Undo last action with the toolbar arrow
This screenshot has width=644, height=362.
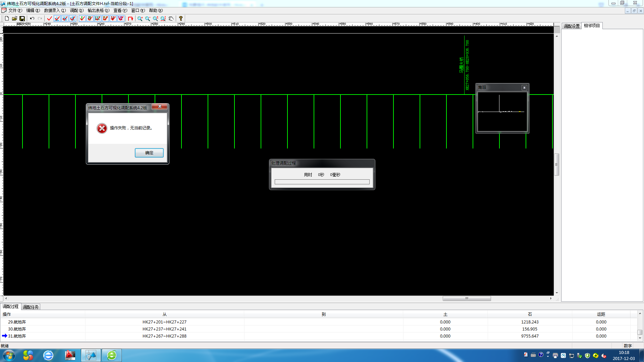pyautogui.click(x=32, y=18)
